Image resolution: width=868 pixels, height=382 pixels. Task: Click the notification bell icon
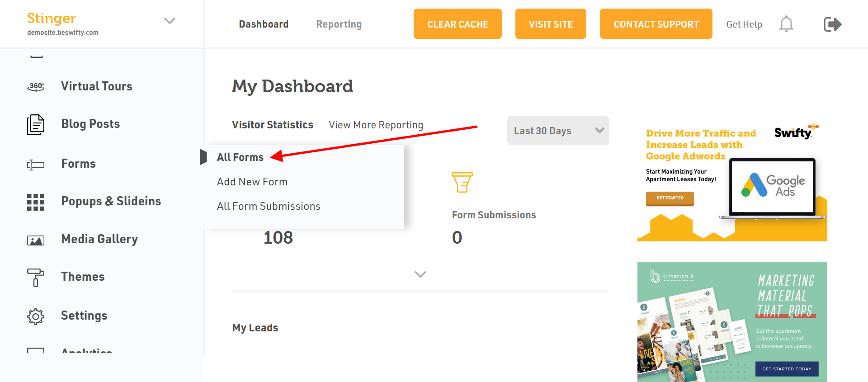point(786,24)
